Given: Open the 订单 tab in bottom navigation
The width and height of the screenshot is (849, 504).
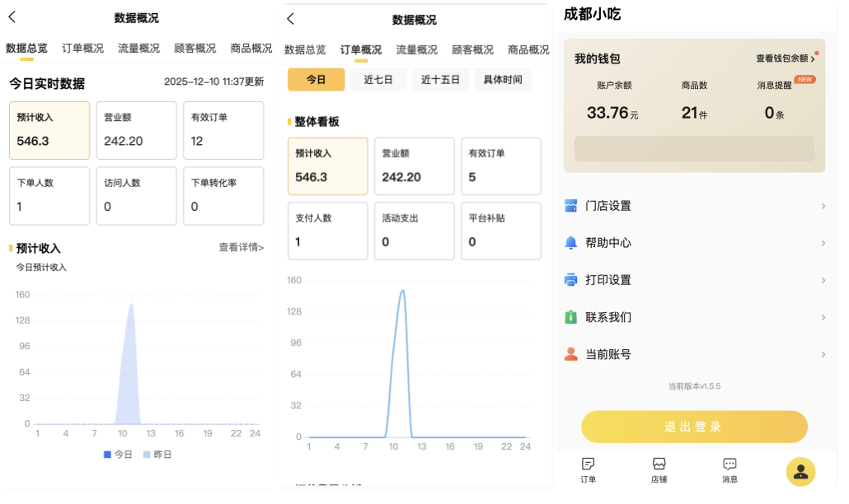Looking at the screenshot, I should [x=588, y=470].
